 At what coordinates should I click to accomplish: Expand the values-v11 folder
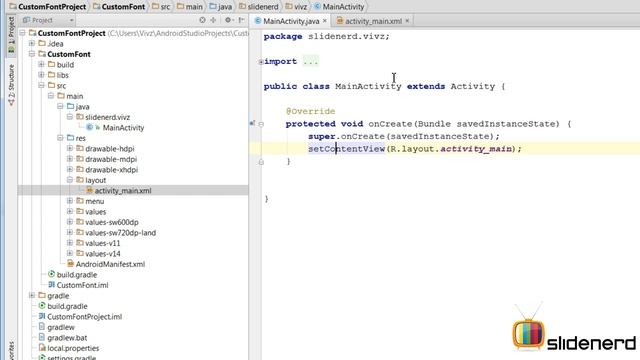[70, 243]
